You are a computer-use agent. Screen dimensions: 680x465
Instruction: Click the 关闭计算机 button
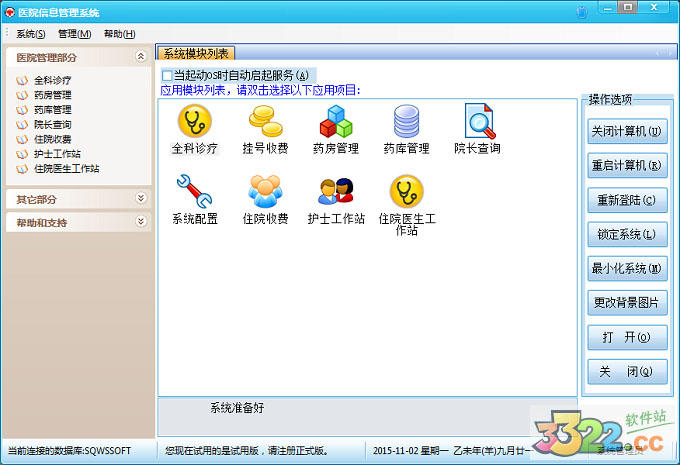click(627, 130)
